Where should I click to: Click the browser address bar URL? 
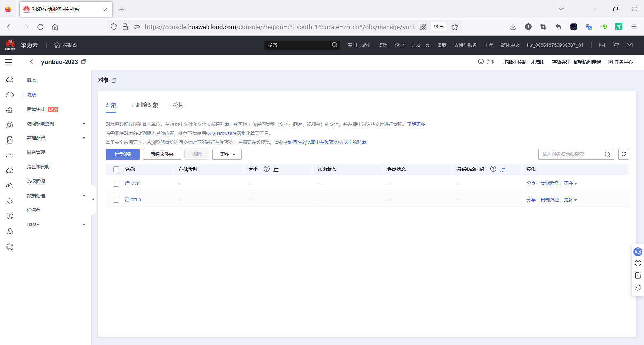click(x=280, y=27)
